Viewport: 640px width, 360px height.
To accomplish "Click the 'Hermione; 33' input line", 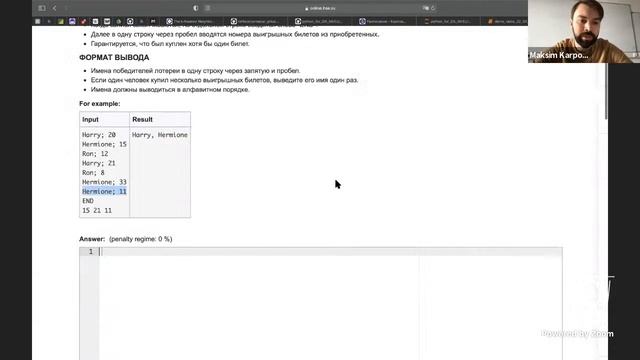I will coord(104,182).
